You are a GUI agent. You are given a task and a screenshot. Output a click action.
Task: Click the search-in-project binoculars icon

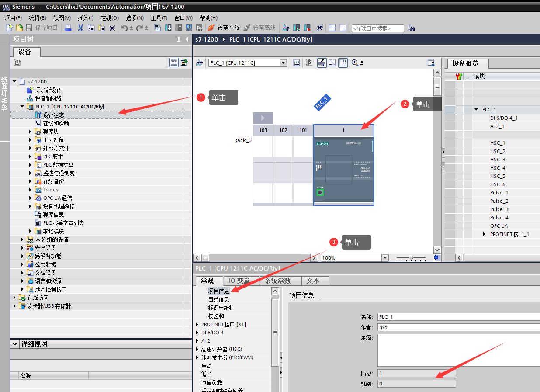(412, 28)
